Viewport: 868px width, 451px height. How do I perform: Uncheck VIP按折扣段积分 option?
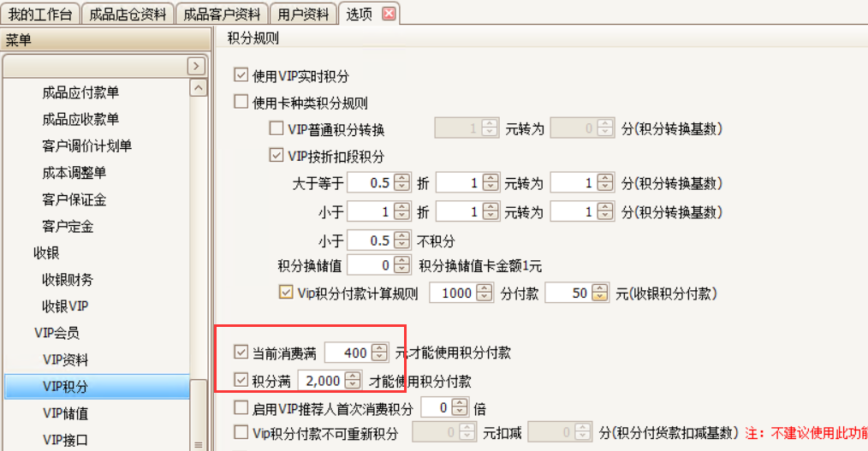pos(276,156)
